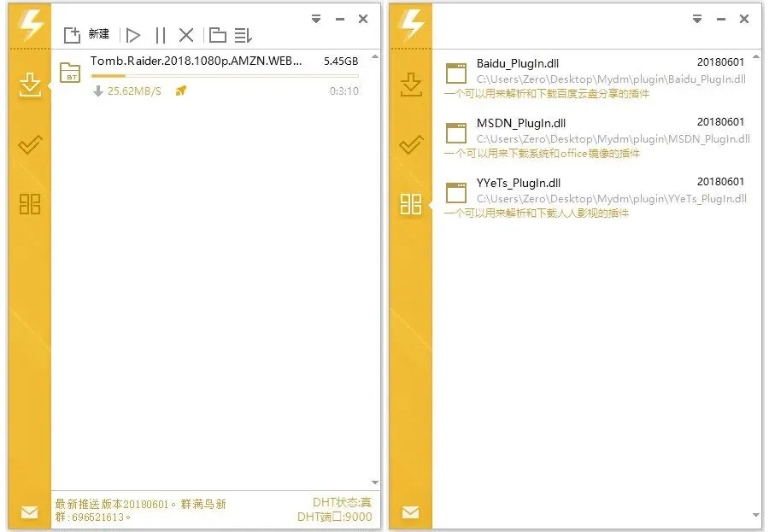Click scroll-down arrow in left window list
The height and width of the screenshot is (532, 769).
tap(375, 482)
